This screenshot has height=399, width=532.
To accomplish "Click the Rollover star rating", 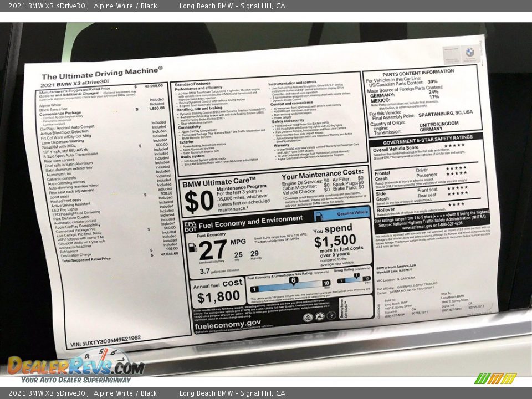I will [x=456, y=204].
